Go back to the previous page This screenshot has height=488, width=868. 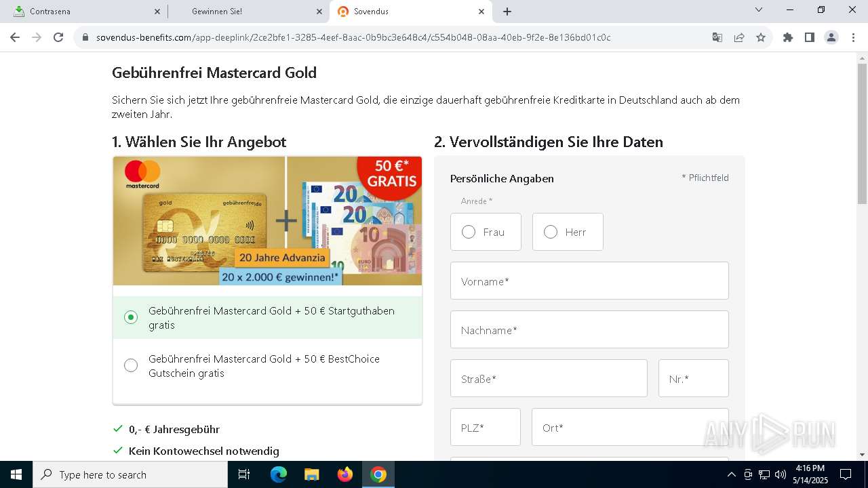click(15, 37)
